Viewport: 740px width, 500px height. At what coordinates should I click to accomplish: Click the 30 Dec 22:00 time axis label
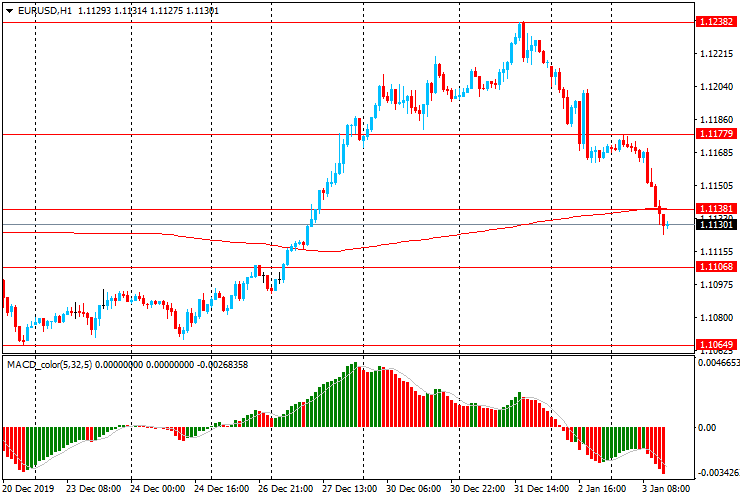coord(478,488)
